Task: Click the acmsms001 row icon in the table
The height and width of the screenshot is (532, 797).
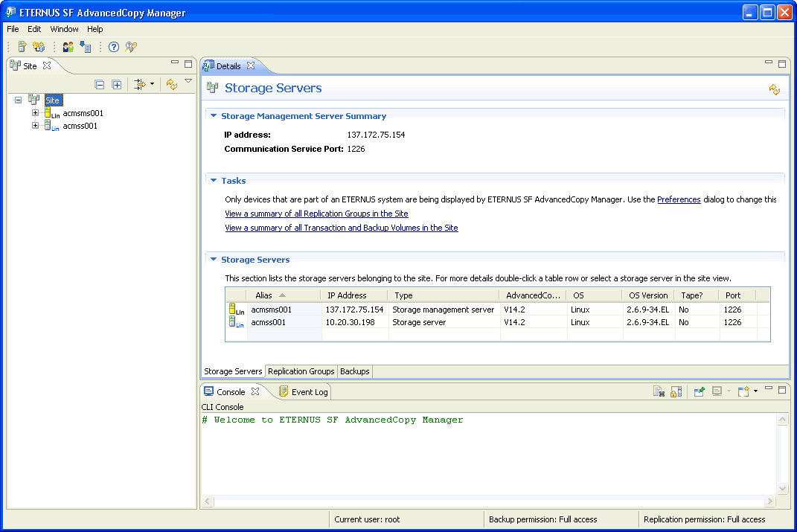Action: click(237, 310)
